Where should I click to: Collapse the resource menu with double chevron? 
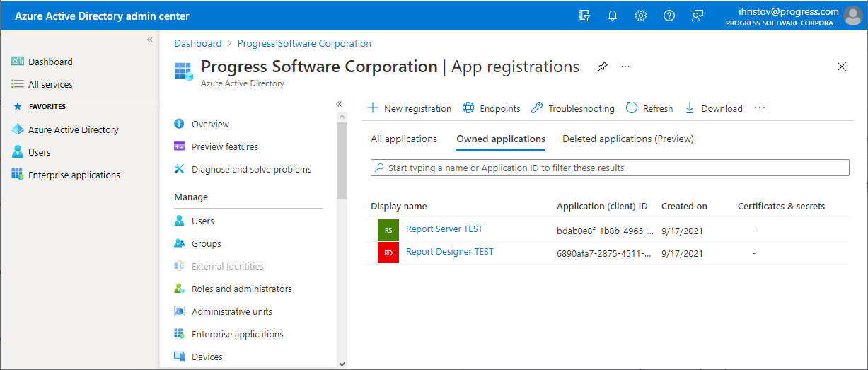point(338,103)
